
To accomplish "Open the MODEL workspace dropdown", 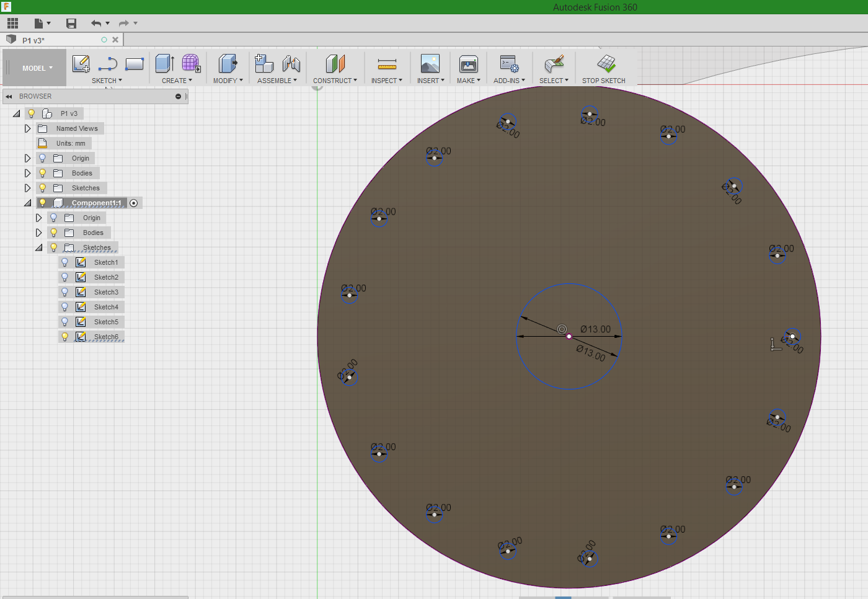I will [37, 68].
